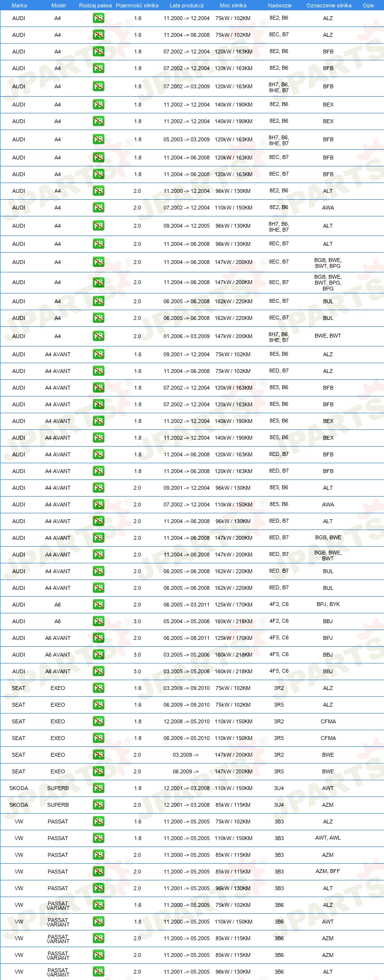The image size is (384, 980).
Task: Click fuel icon in A6 Avant 2.0 BPJ row
Action: click(98, 638)
